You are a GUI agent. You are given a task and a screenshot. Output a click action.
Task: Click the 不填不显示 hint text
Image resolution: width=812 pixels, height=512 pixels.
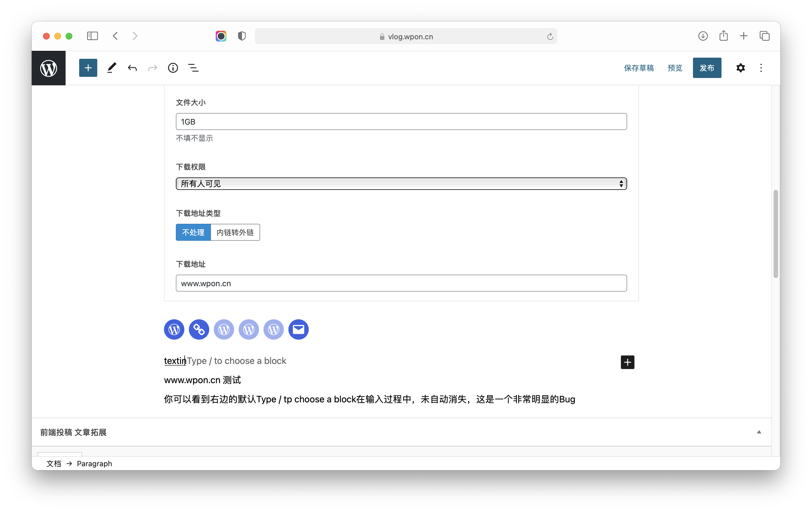click(194, 138)
